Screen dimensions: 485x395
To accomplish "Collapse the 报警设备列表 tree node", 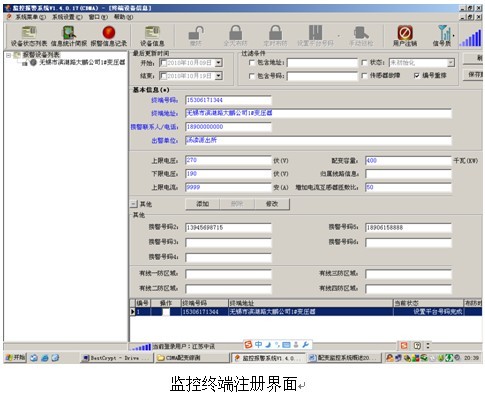I will [x=9, y=55].
